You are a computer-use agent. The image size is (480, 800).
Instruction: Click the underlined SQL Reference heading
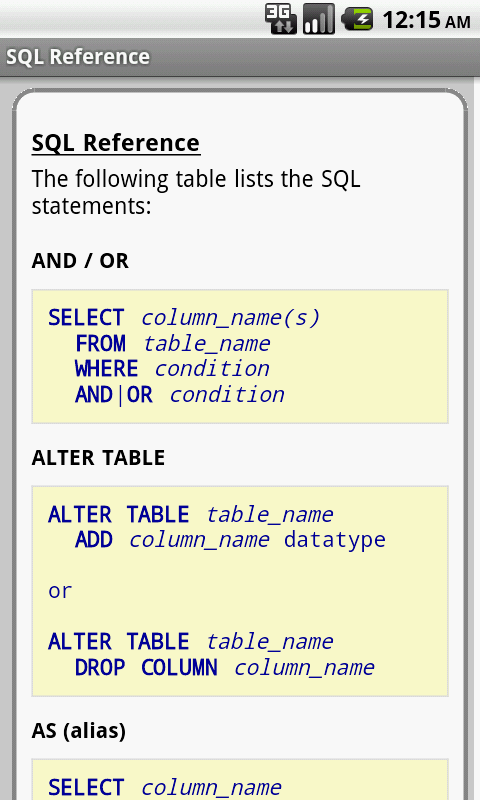(x=116, y=143)
